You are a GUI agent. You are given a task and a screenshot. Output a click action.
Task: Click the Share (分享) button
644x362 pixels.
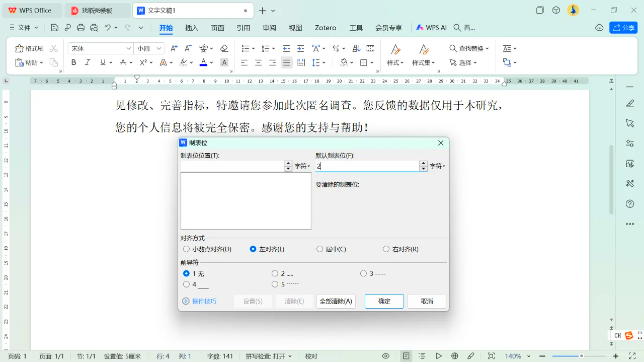click(x=623, y=28)
